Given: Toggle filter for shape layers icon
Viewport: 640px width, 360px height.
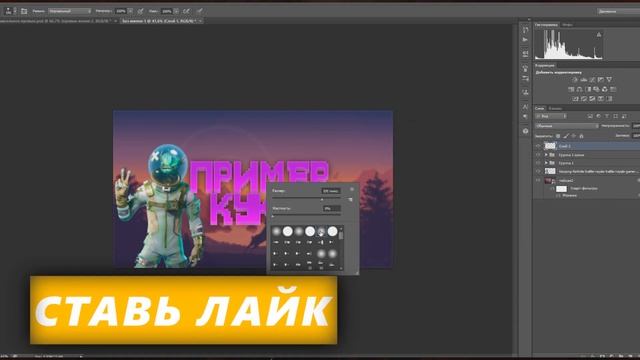Looking at the screenshot, I should tap(616, 116).
